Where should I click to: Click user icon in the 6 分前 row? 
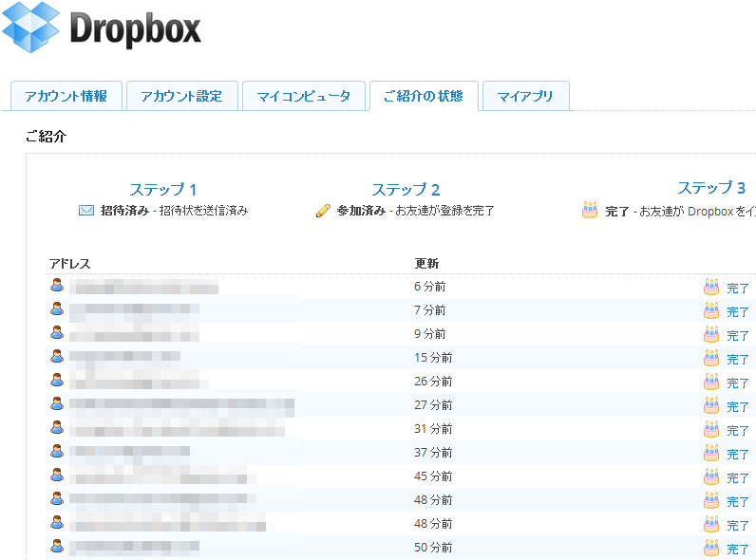click(57, 286)
